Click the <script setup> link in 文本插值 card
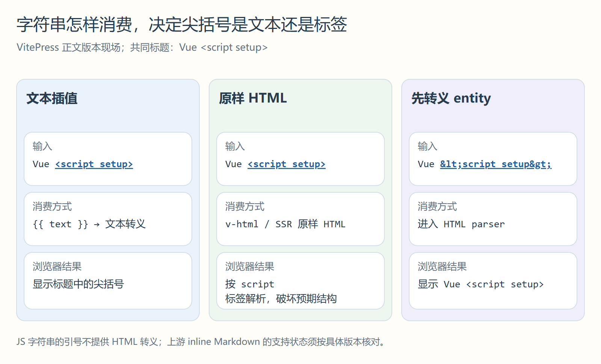This screenshot has height=364, width=601. [94, 164]
